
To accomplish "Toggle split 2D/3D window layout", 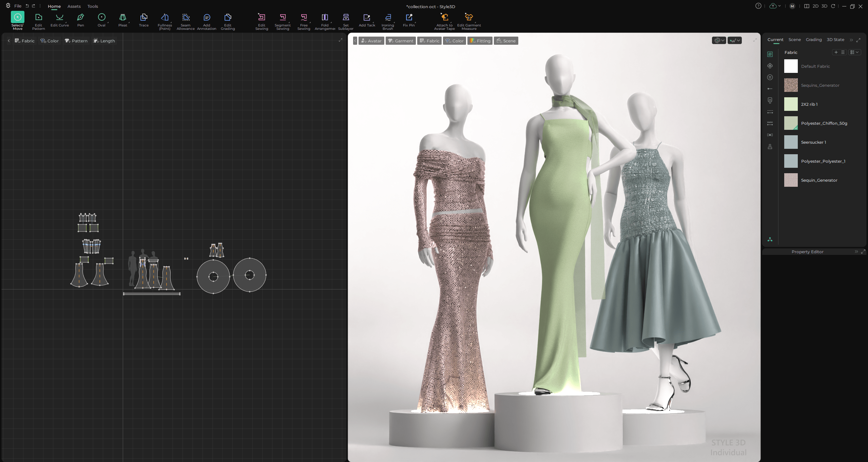I will (807, 6).
